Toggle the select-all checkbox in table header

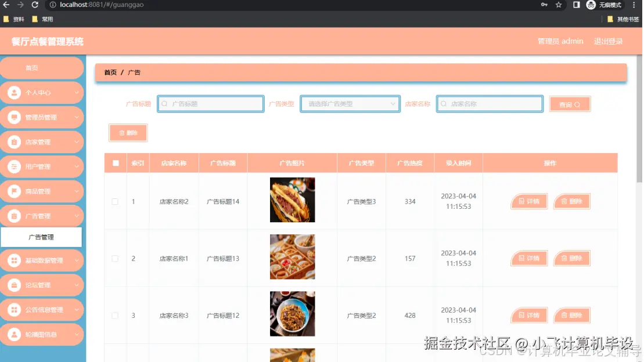115,162
